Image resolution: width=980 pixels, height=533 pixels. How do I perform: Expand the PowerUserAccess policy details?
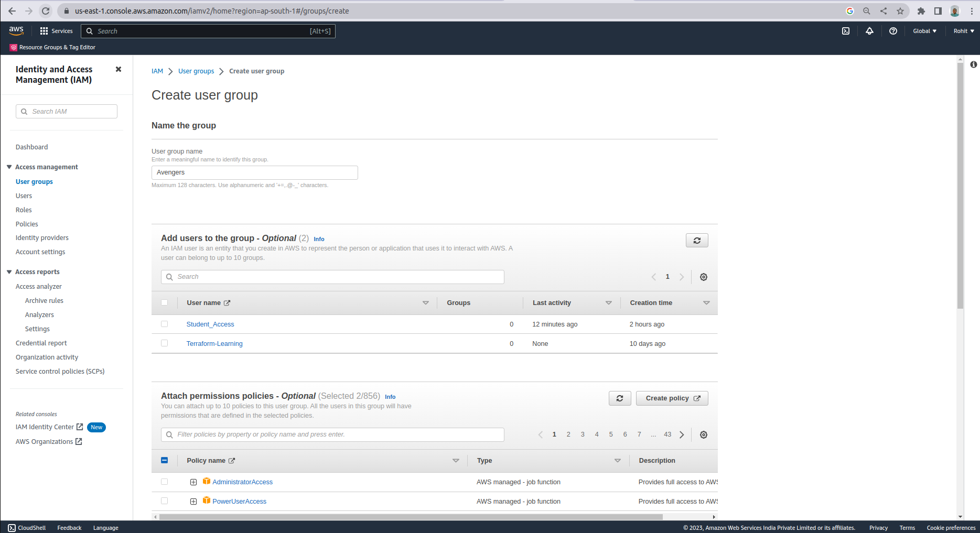click(193, 502)
